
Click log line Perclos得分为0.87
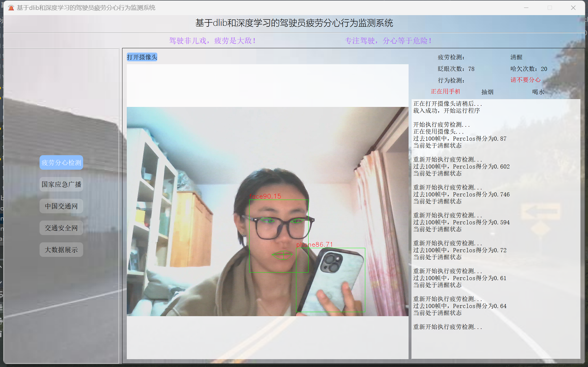pyautogui.click(x=460, y=139)
